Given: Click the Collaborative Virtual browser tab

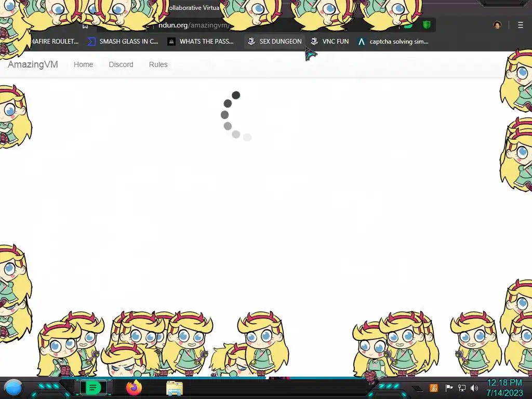Looking at the screenshot, I should (194, 7).
